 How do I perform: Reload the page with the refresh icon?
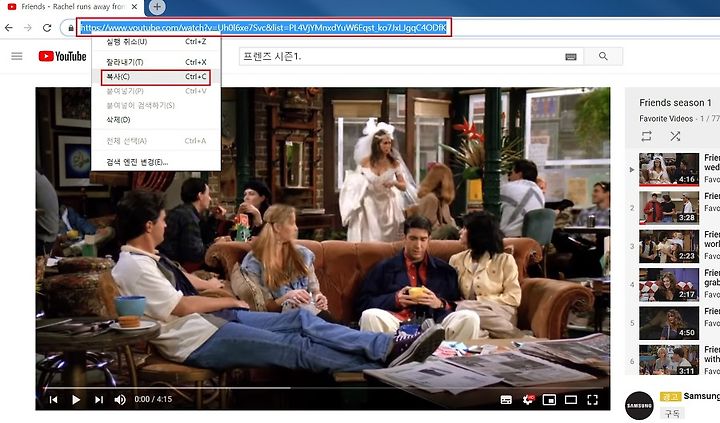click(x=47, y=28)
